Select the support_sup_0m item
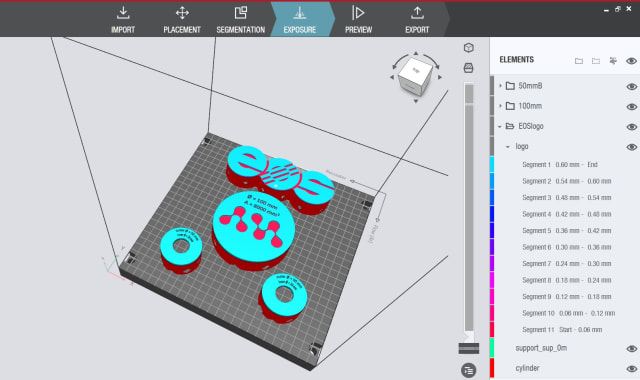This screenshot has height=380, width=640. coord(541,348)
